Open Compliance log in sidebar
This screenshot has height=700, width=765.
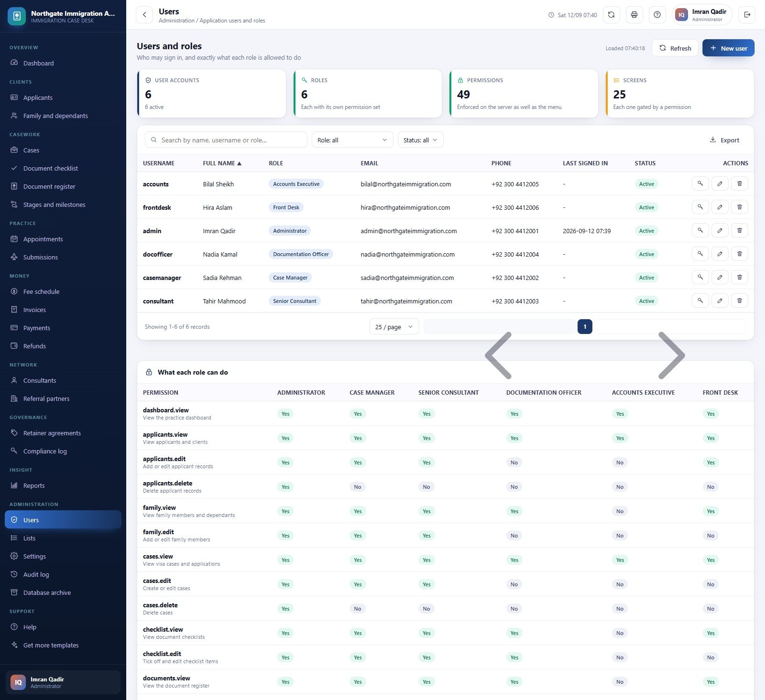click(63, 451)
